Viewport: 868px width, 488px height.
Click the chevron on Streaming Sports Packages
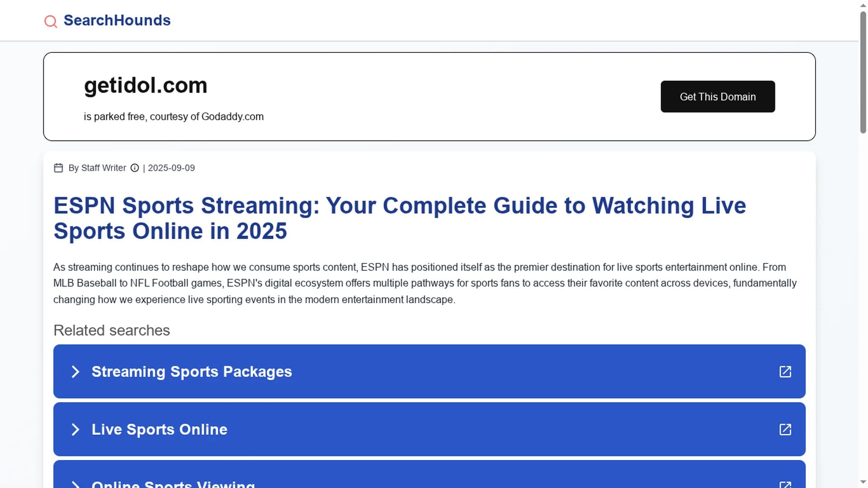[75, 371]
